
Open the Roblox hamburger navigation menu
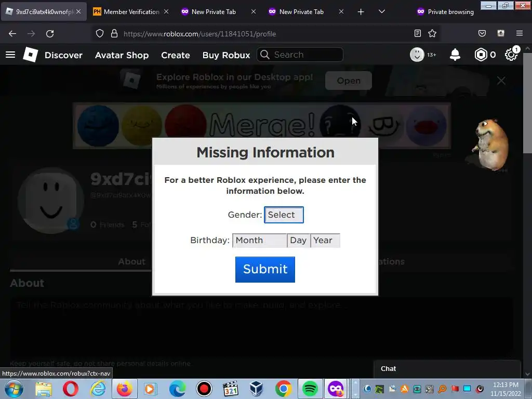click(10, 55)
